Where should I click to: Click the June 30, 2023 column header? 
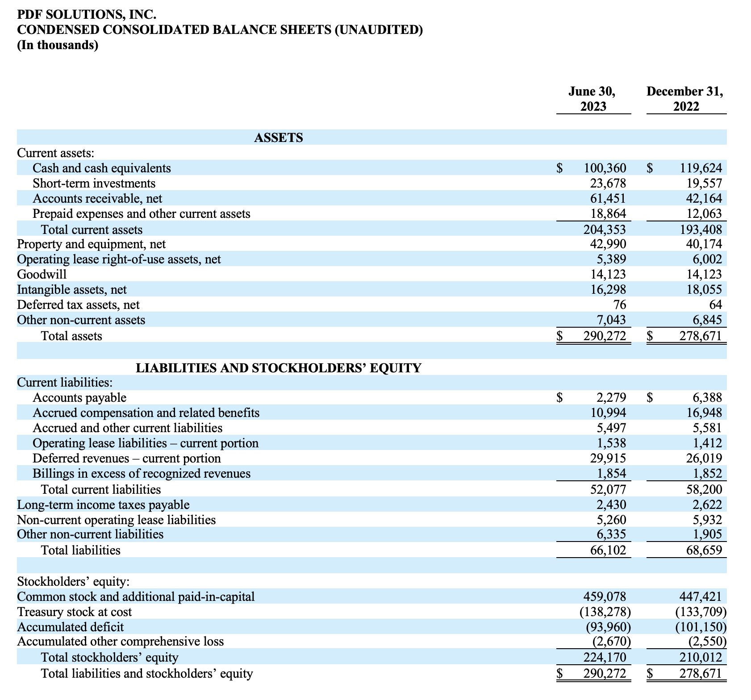point(592,99)
